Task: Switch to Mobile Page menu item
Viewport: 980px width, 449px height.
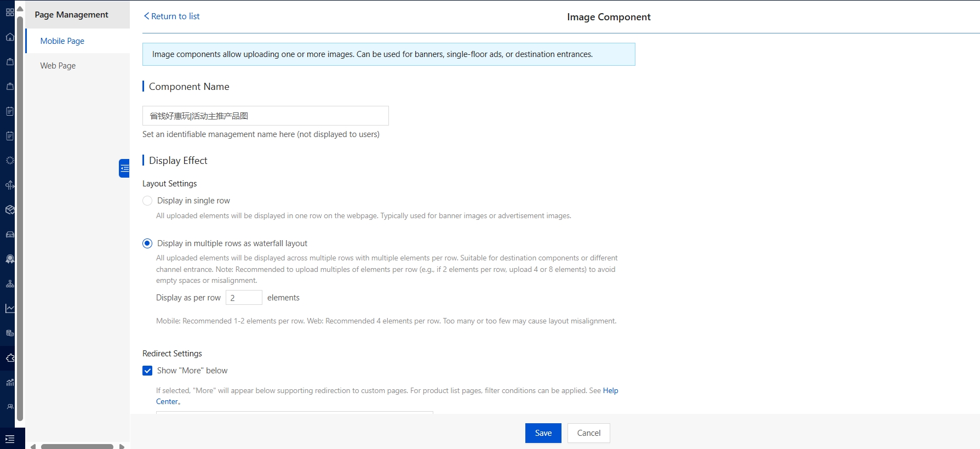Action: [x=62, y=41]
